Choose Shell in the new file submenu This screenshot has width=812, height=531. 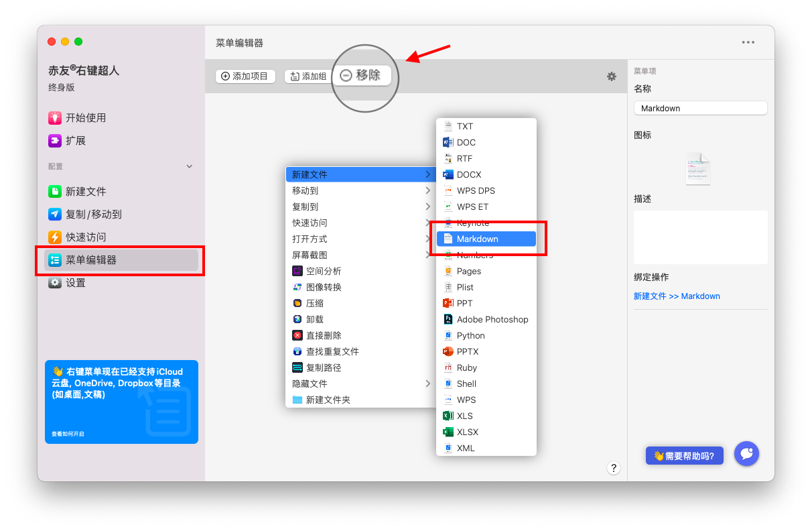tap(486, 383)
